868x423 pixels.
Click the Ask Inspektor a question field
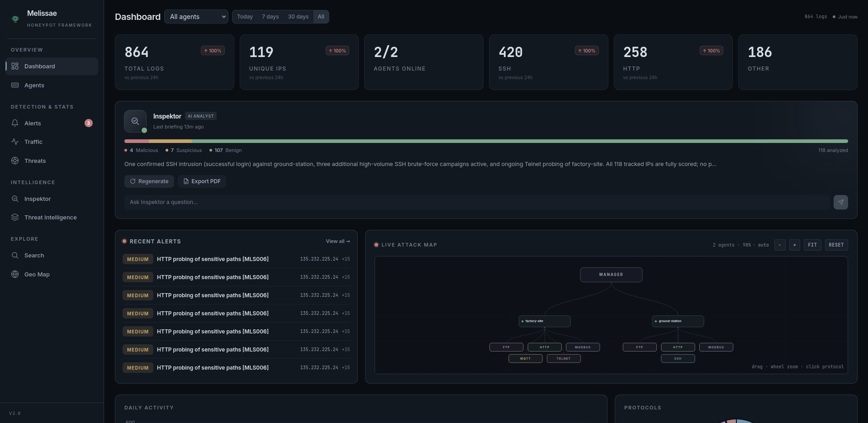click(477, 202)
